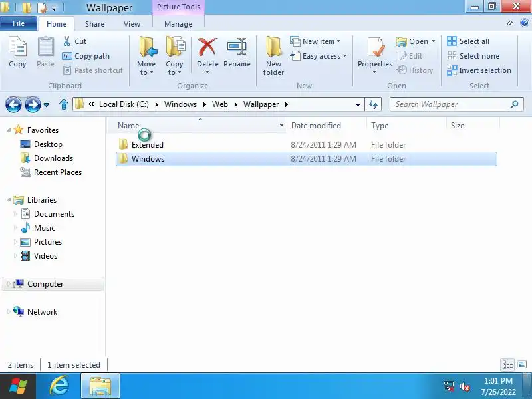Expand the Open button dropdown arrow
Viewport: 532px width, 399px height.
pyautogui.click(x=434, y=41)
